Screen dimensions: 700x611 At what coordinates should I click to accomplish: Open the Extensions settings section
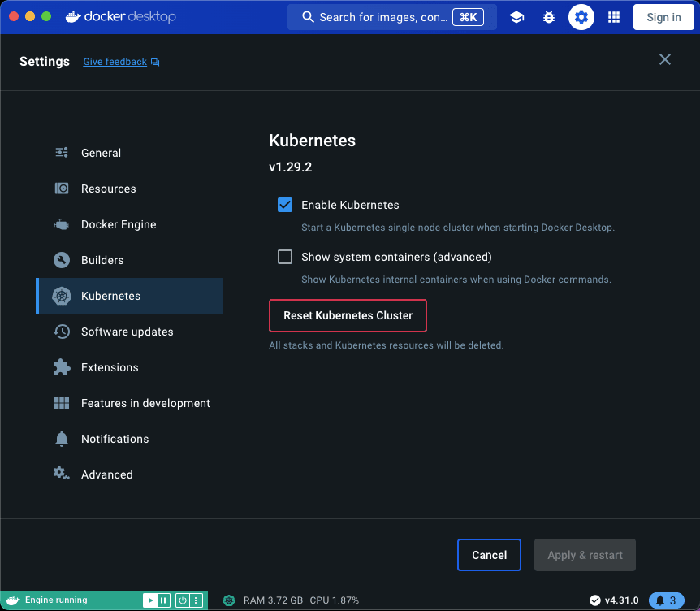pos(129,367)
